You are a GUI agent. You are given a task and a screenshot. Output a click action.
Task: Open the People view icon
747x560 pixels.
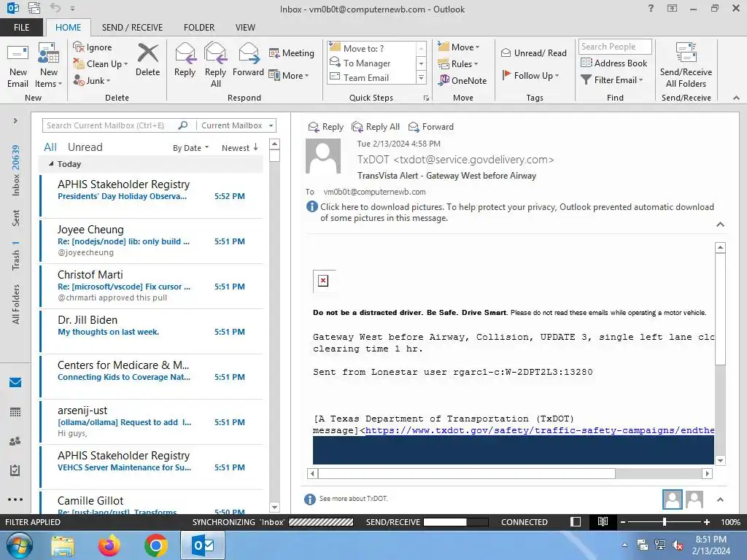[15, 441]
